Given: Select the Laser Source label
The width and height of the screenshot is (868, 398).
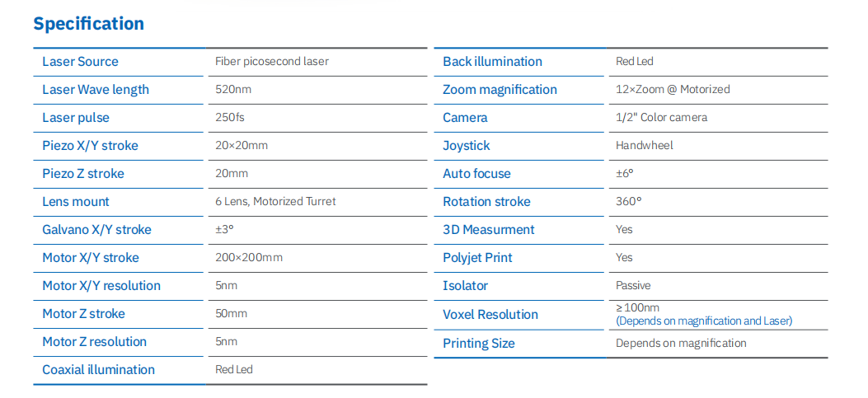Looking at the screenshot, I should (x=80, y=62).
